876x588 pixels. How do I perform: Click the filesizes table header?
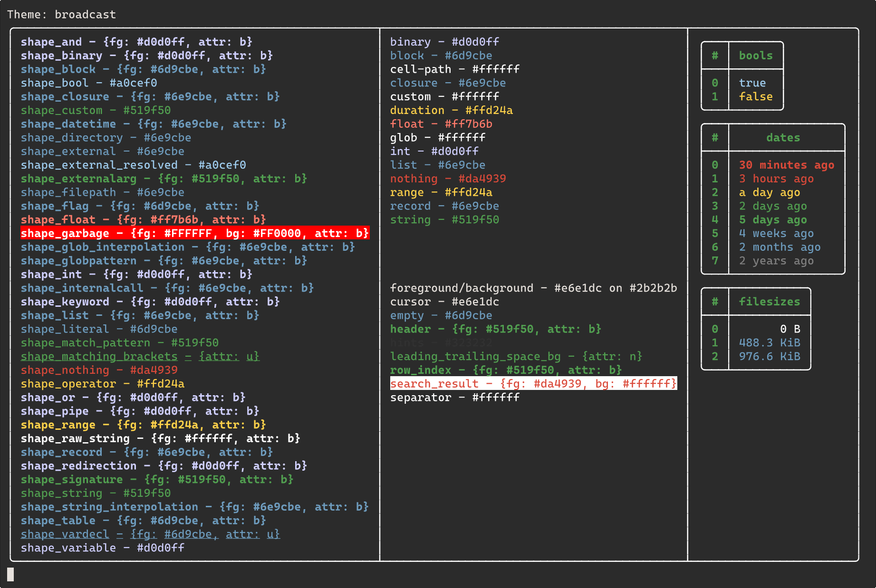[x=770, y=302]
